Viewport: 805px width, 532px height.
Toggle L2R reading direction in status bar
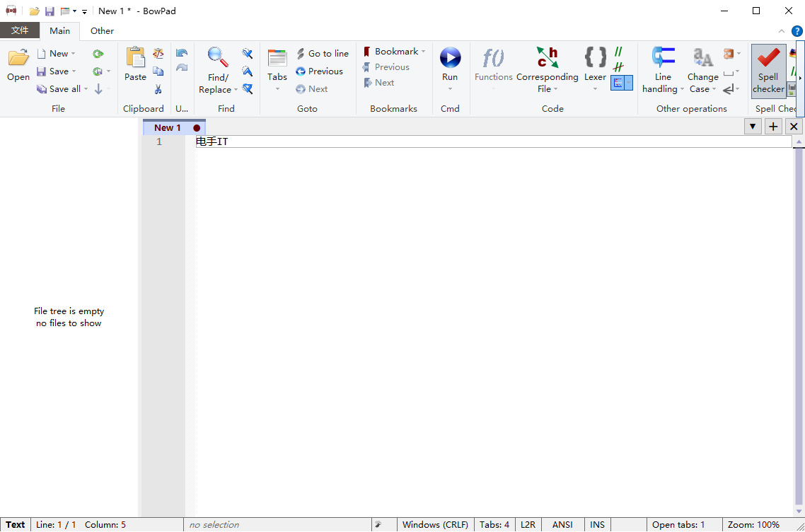(x=528, y=525)
